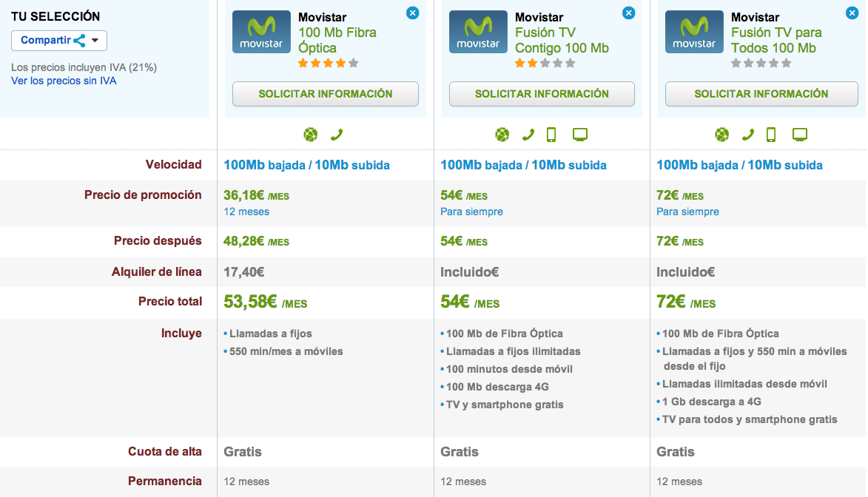Open the Compartir share dropdown
Viewport: 868px width, 497px height.
[58, 41]
